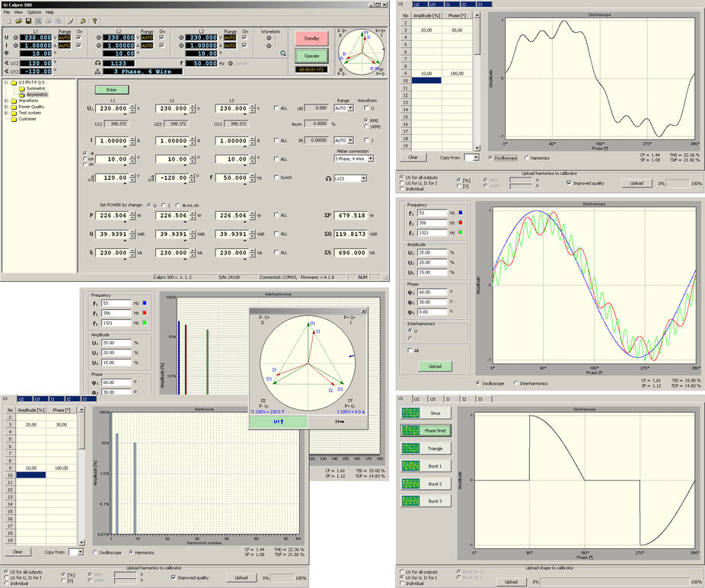
Task: Click the Save toolbar icon
Action: 28,21
